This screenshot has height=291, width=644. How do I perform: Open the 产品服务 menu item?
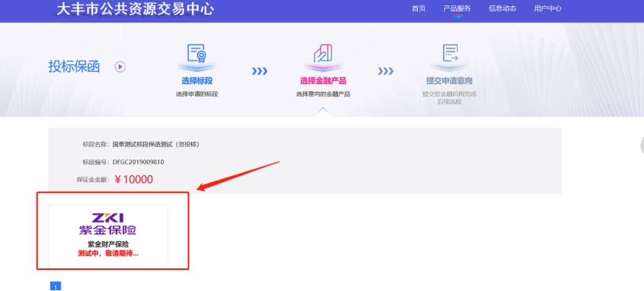(457, 9)
